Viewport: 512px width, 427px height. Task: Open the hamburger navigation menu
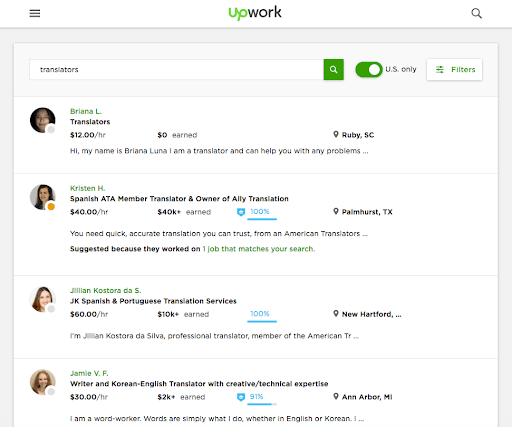point(35,13)
